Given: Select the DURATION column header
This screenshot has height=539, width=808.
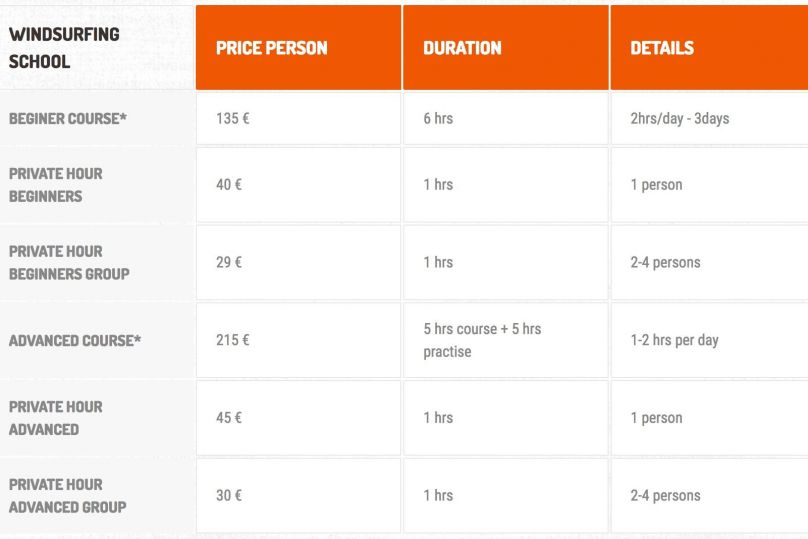Looking at the screenshot, I should point(462,48).
